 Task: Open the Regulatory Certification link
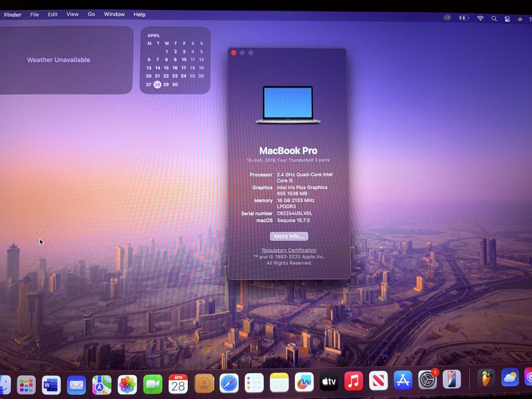click(289, 250)
